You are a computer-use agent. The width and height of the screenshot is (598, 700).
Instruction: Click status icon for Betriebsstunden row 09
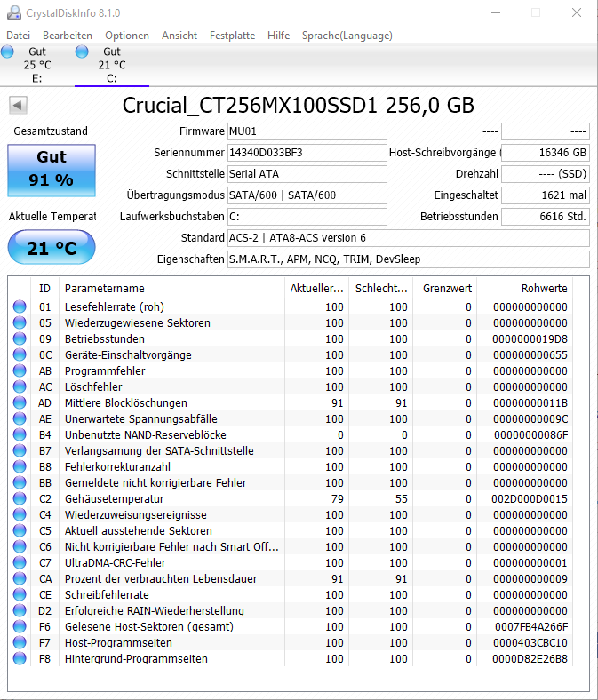pos(20,338)
